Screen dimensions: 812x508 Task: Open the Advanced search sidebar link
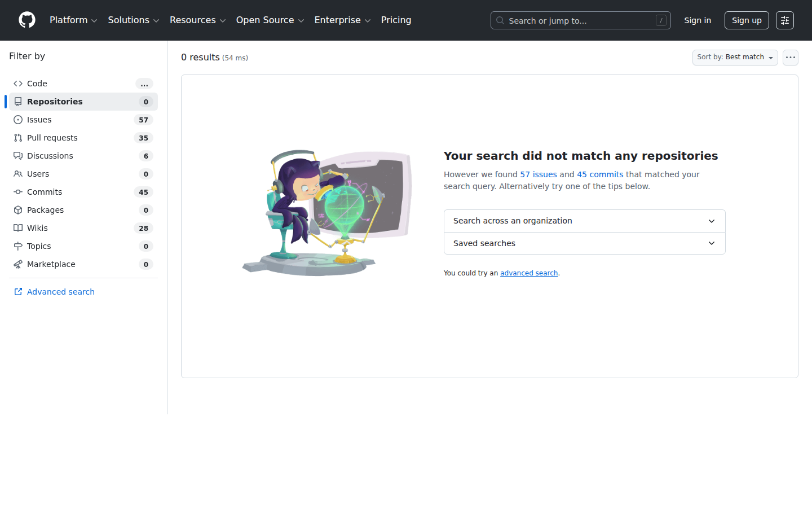coord(60,292)
